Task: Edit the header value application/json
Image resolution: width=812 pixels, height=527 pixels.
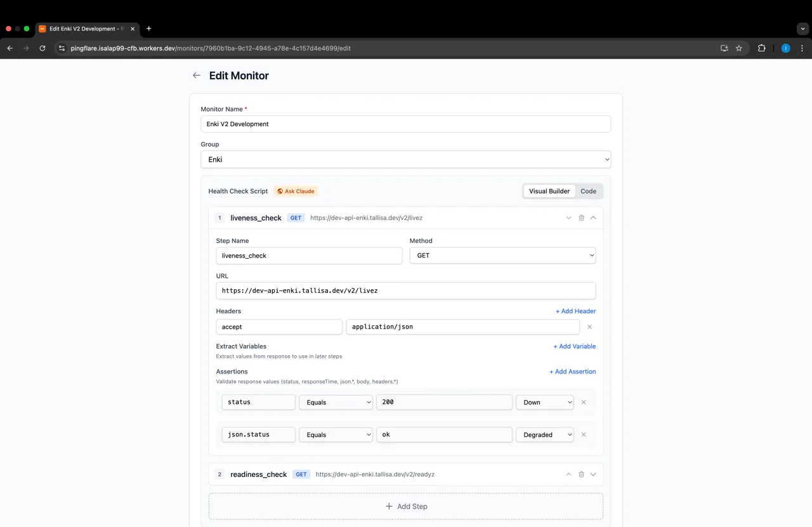Action: [x=462, y=327]
